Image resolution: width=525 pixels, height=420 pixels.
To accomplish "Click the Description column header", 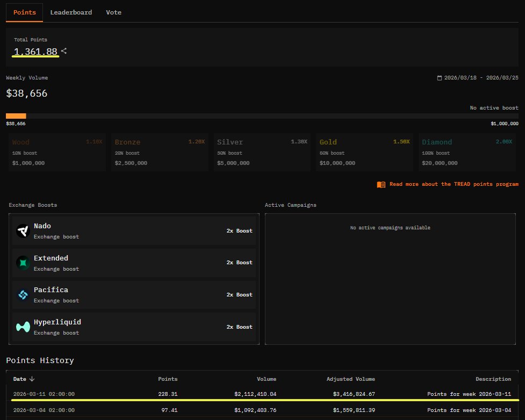I will coord(493,379).
